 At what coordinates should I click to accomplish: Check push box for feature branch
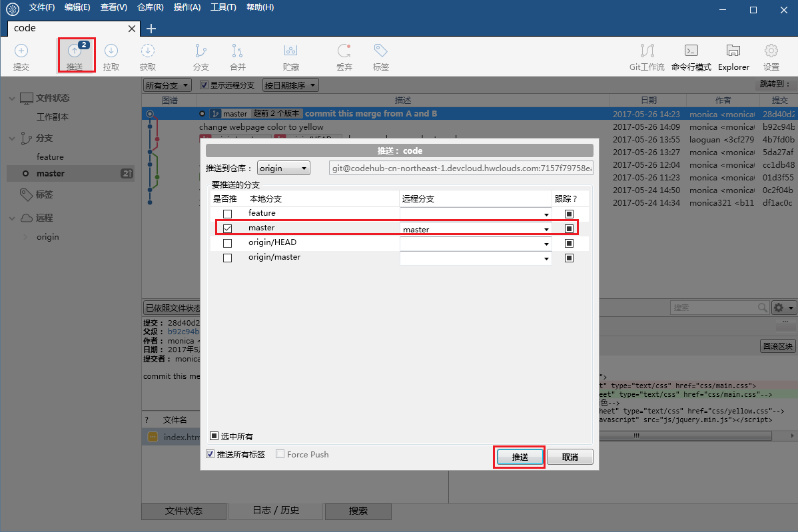[228, 214]
